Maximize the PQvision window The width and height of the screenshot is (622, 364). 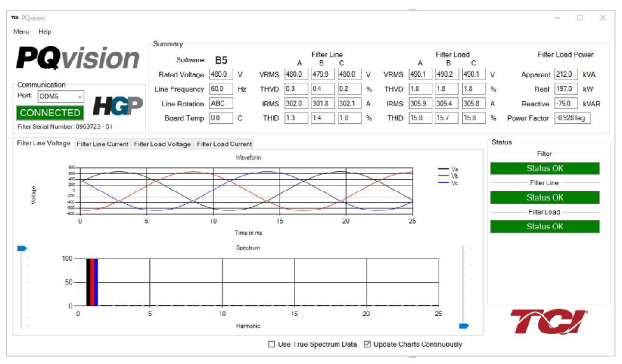(580, 18)
